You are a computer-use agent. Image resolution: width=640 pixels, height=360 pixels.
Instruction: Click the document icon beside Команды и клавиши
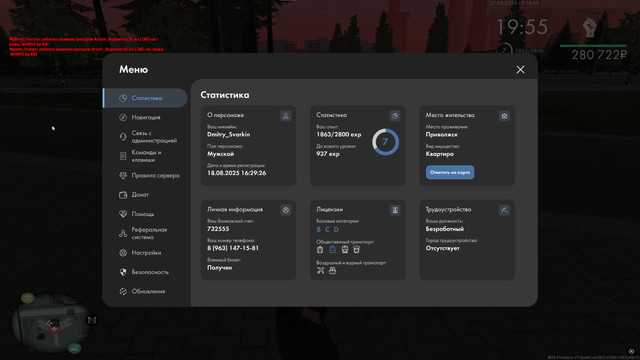point(123,156)
